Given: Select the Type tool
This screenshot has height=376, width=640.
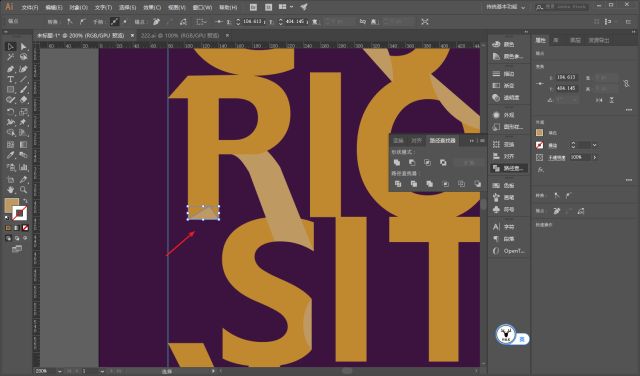Looking at the screenshot, I should tap(11, 79).
